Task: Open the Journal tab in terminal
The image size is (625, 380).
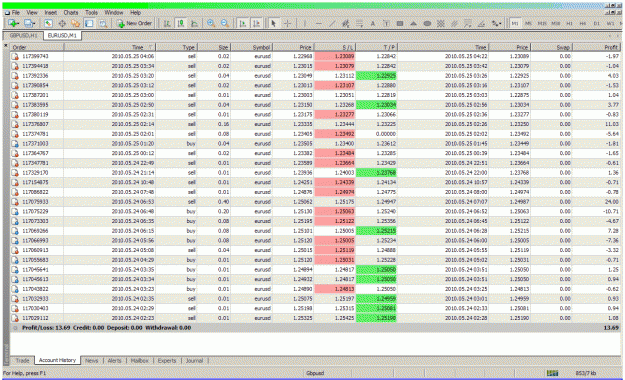Action: (x=195, y=360)
